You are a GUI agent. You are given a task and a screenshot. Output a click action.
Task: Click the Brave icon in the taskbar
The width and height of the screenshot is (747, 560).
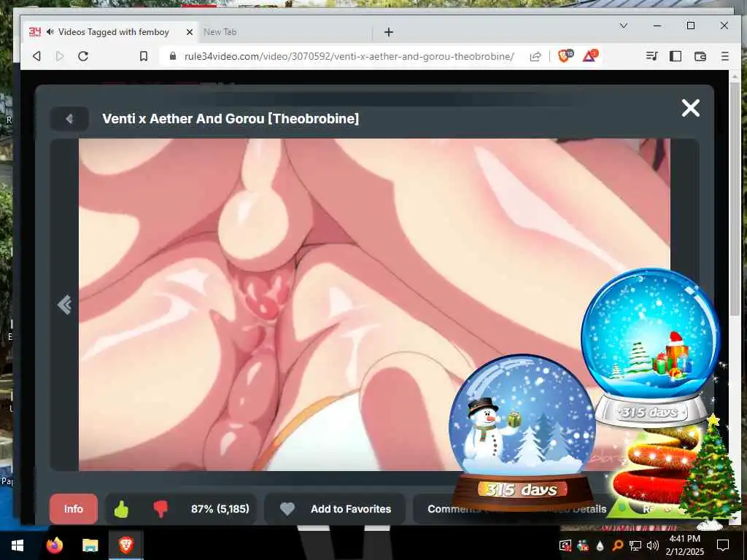[x=125, y=545]
